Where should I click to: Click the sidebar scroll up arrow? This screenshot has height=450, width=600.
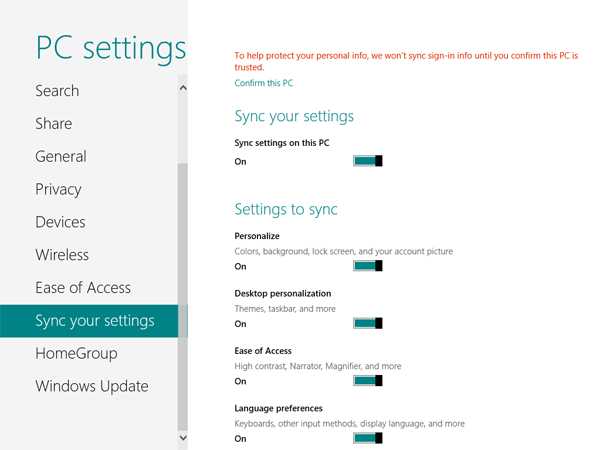pyautogui.click(x=183, y=88)
